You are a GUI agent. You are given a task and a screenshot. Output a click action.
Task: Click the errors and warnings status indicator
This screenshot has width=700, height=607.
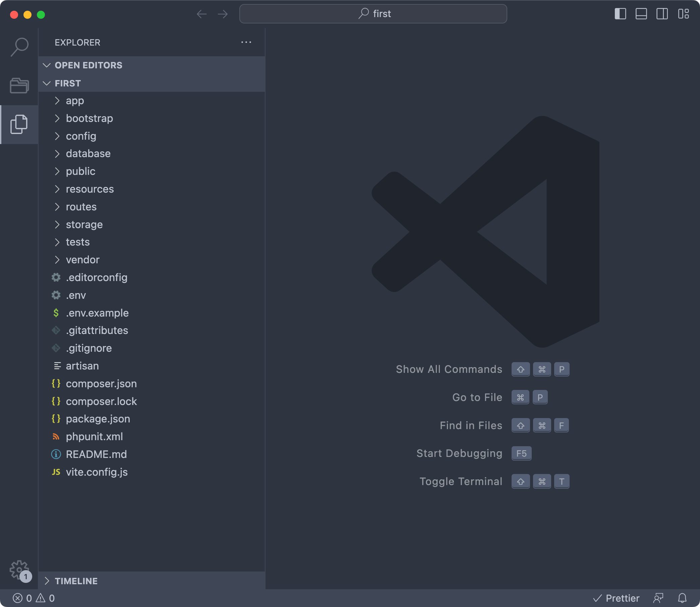(x=34, y=598)
